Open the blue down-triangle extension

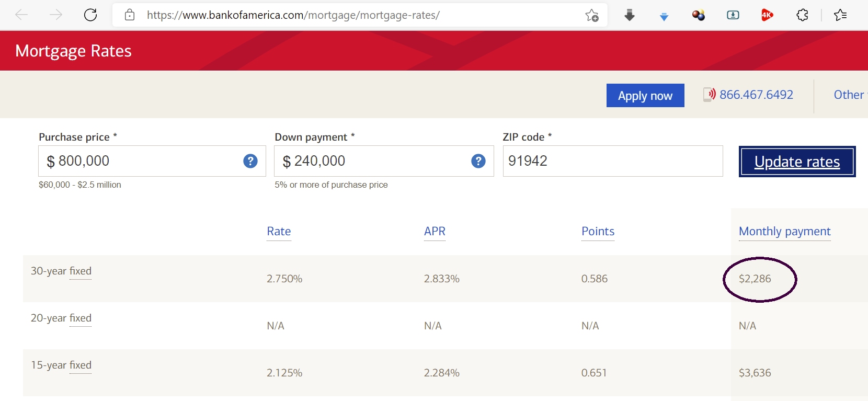(x=664, y=17)
